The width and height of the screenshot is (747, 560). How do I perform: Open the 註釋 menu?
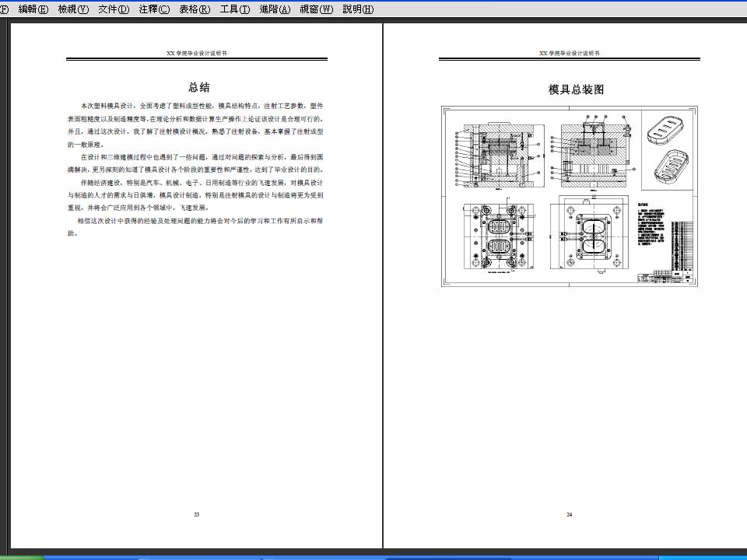150,9
